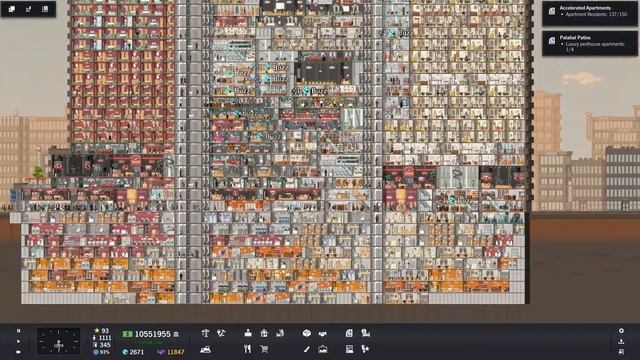Click the overlay layers icon top-left
The image size is (640, 360).
[11, 9]
